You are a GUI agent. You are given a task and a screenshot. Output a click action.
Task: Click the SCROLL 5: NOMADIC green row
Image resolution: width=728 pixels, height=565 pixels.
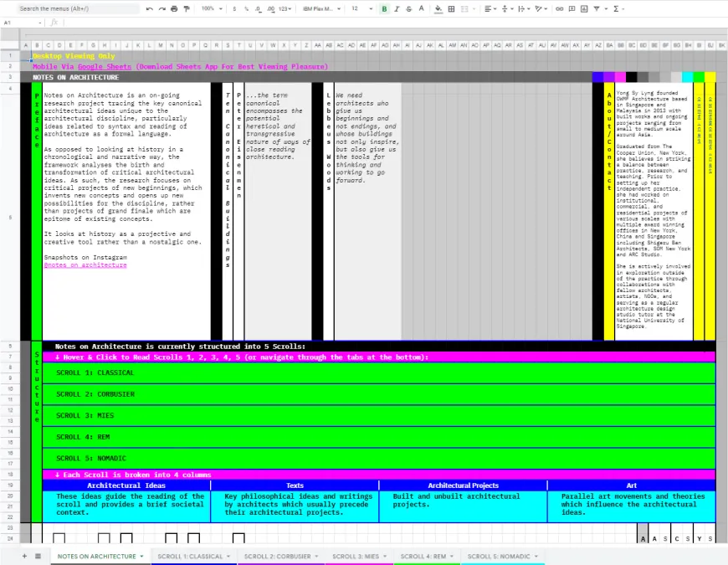pos(378,458)
